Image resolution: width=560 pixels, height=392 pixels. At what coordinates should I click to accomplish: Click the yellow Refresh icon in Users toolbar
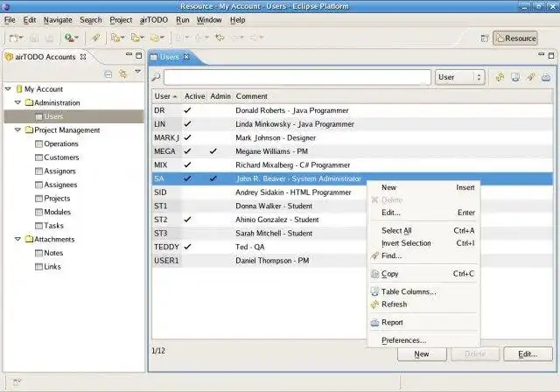(500, 77)
